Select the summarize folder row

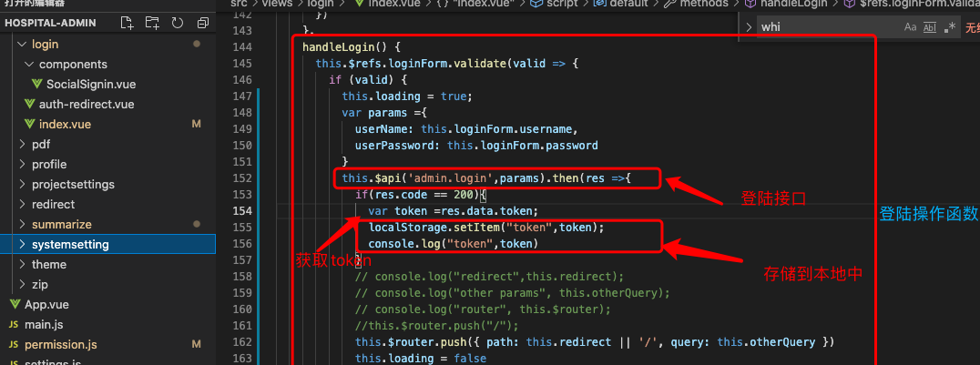(108, 225)
